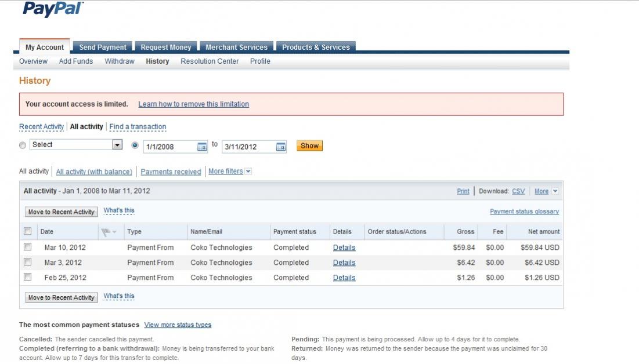The image size is (639, 364).
Task: Go to the Overview submenu
Action: (34, 61)
